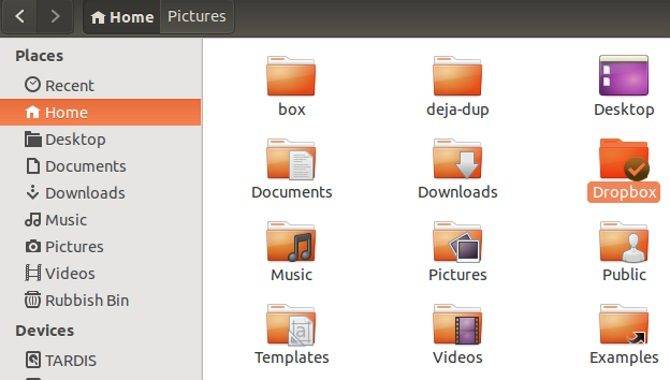Click the music note icon in sidebar

[x=33, y=220]
